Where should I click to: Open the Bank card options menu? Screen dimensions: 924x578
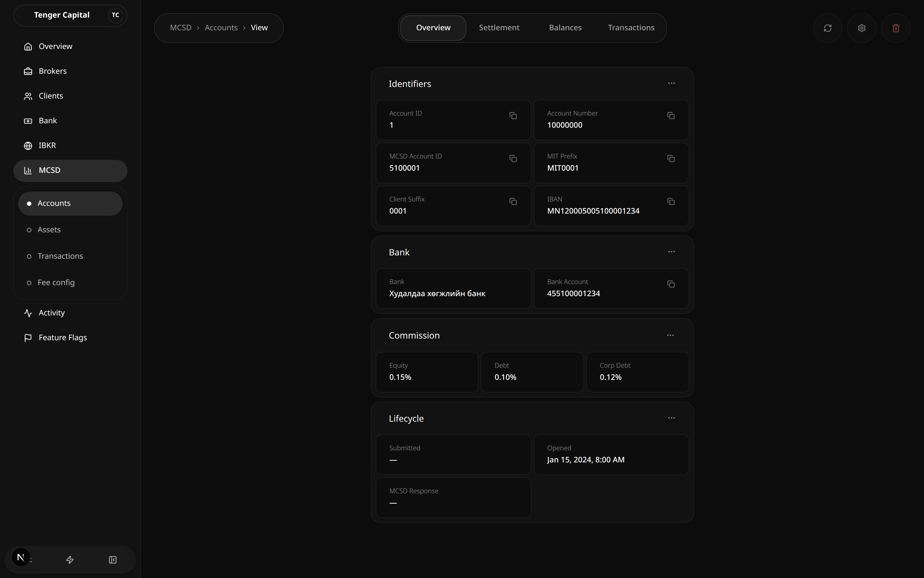point(671,252)
